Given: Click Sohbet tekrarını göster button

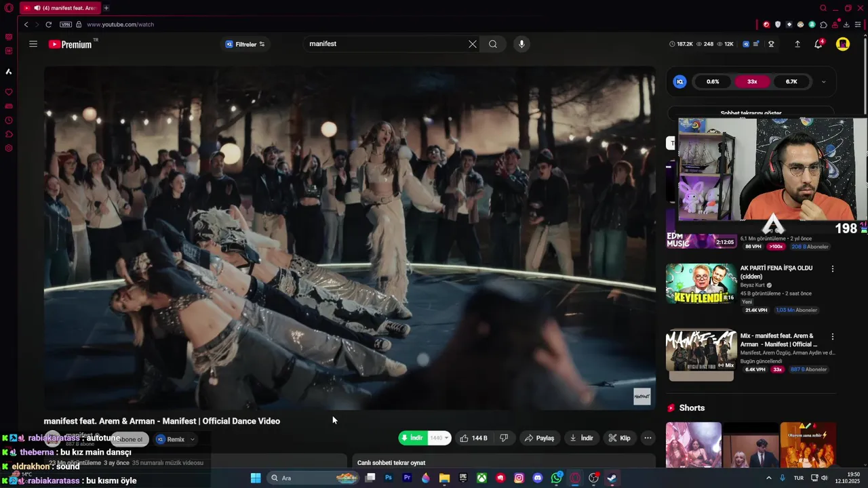Looking at the screenshot, I should (751, 113).
